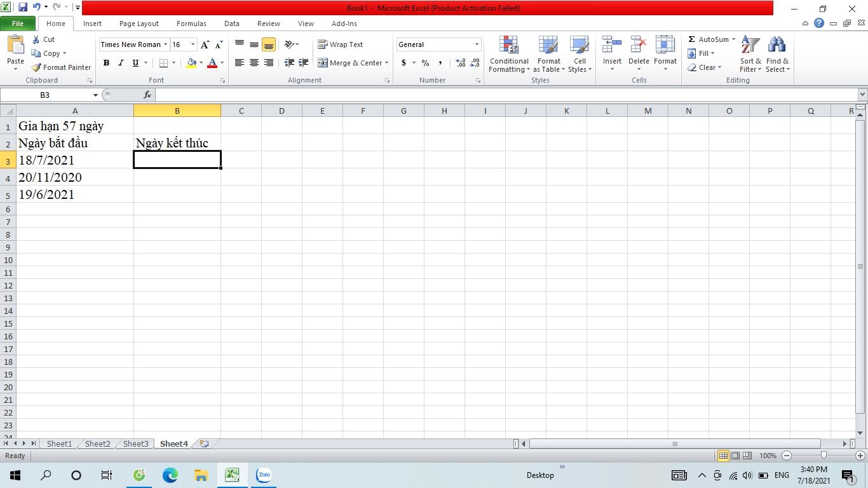Open the font name dropdown
Image resolution: width=868 pixels, height=488 pixels.
click(166, 44)
